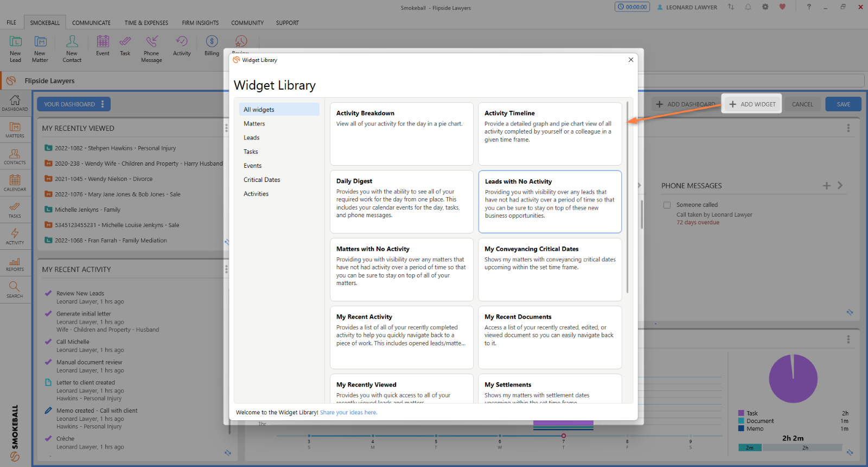
Task: Open Activity in the left sidebar
Action: pyautogui.click(x=15, y=236)
